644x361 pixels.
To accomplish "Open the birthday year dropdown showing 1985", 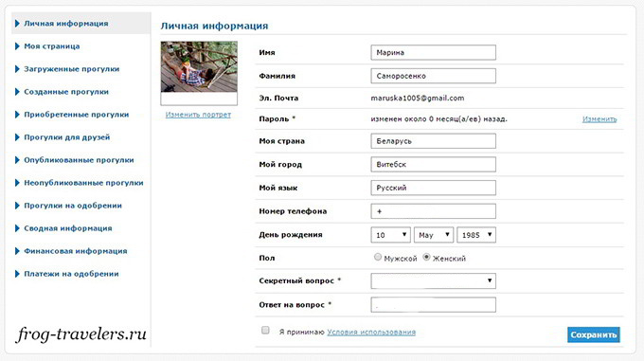I will [476, 235].
